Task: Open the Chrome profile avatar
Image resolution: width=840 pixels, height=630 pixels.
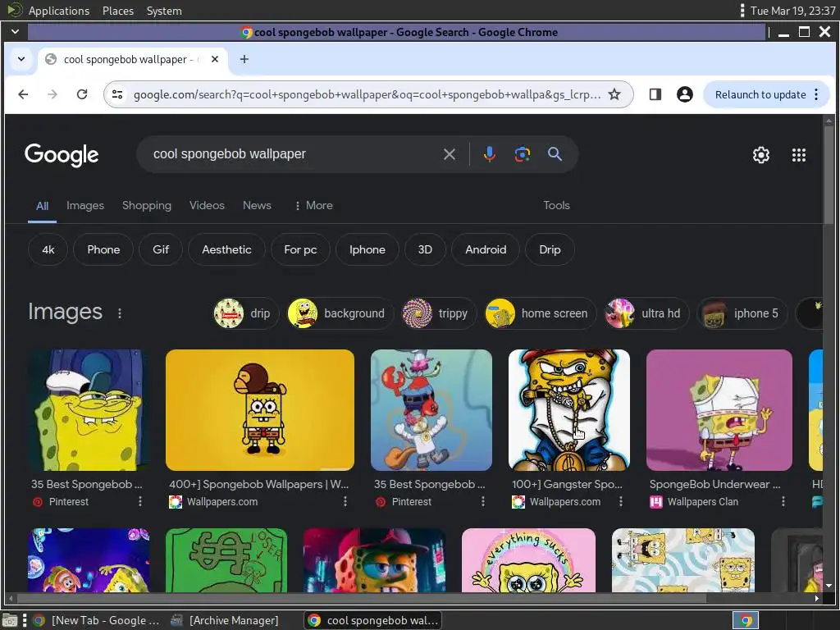Action: 685,94
